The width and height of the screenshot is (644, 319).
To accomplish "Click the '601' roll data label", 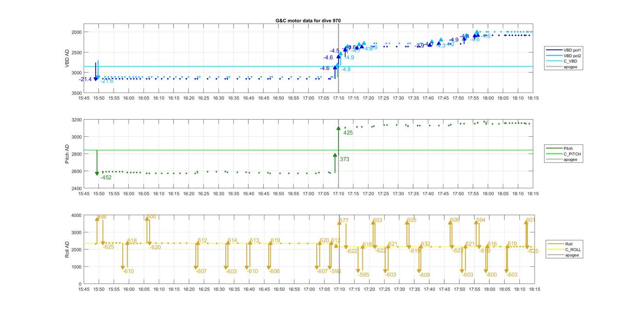I will point(531,220).
